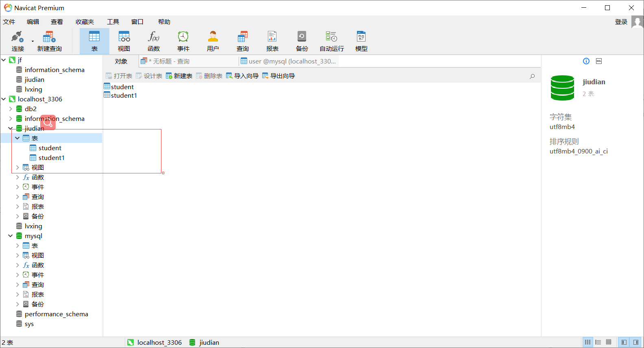Viewport: 644px width, 348px height.
Task: Click localhost_3306 in the status bar
Action: coord(154,342)
